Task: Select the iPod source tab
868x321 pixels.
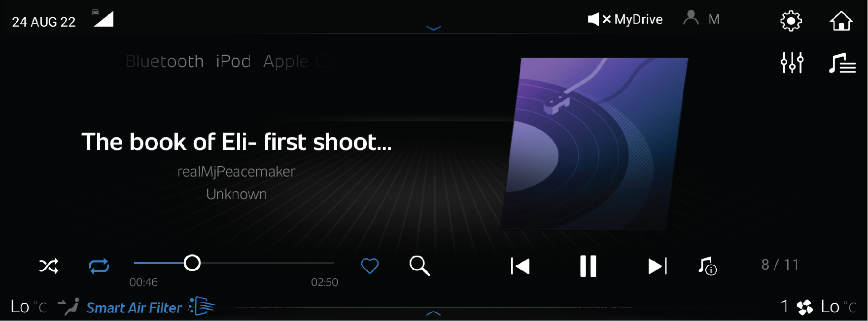Action: [x=233, y=61]
